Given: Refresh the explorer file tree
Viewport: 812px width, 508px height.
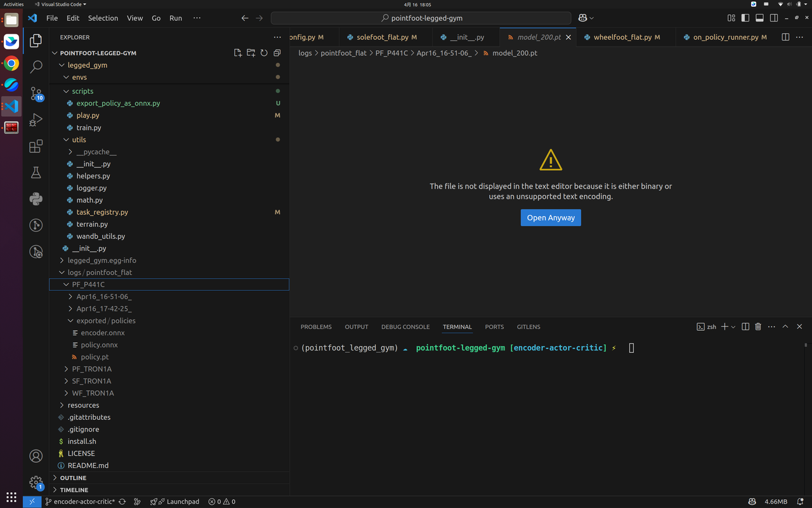Looking at the screenshot, I should click(264, 53).
